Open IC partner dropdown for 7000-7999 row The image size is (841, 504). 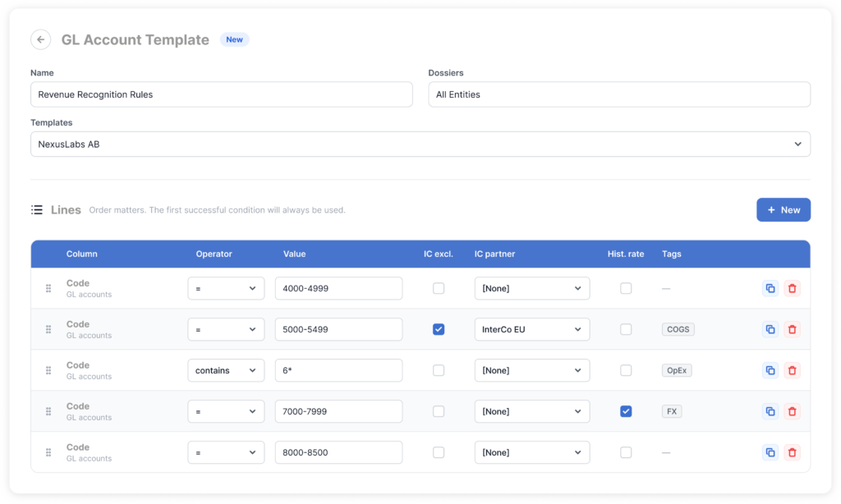coord(532,411)
